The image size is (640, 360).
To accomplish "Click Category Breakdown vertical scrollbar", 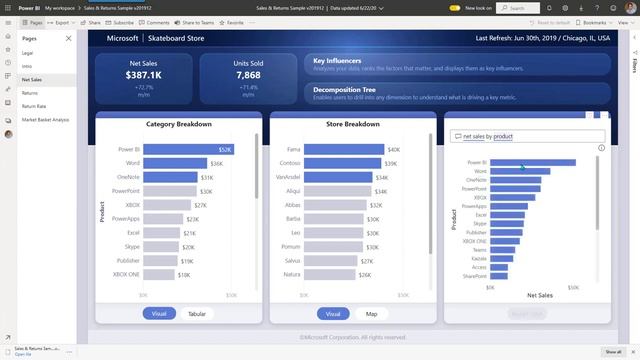I will [x=256, y=166].
